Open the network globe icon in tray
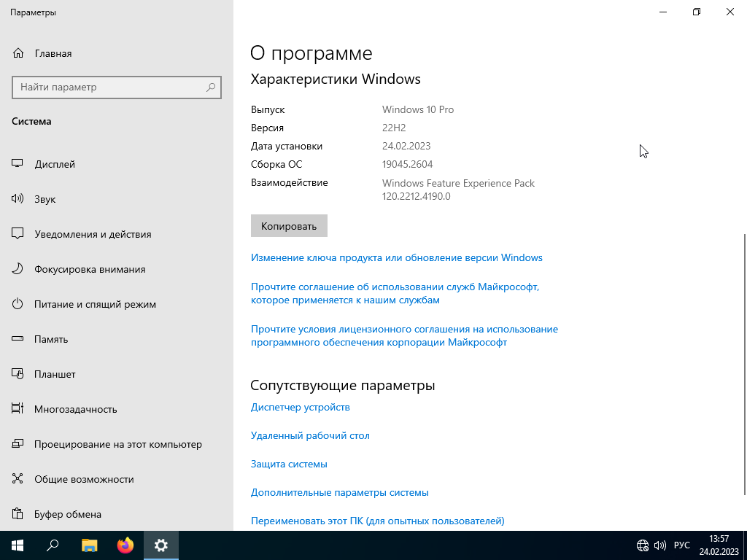747x560 pixels. [643, 545]
